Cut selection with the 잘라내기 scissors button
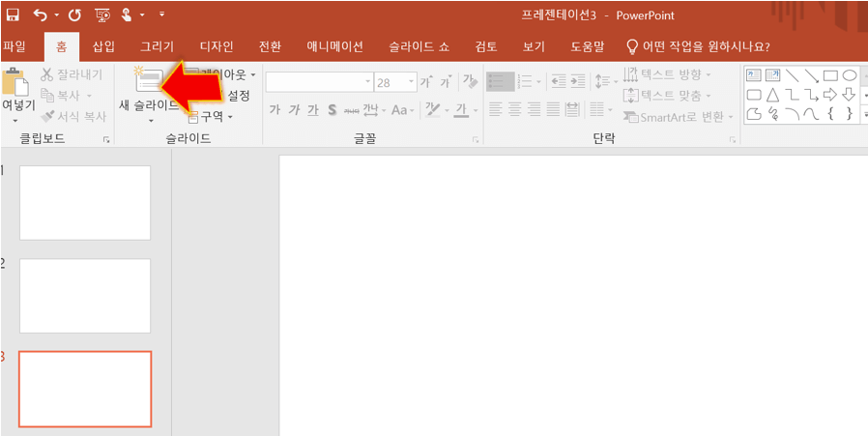This screenshot has width=868, height=436. tap(72, 74)
